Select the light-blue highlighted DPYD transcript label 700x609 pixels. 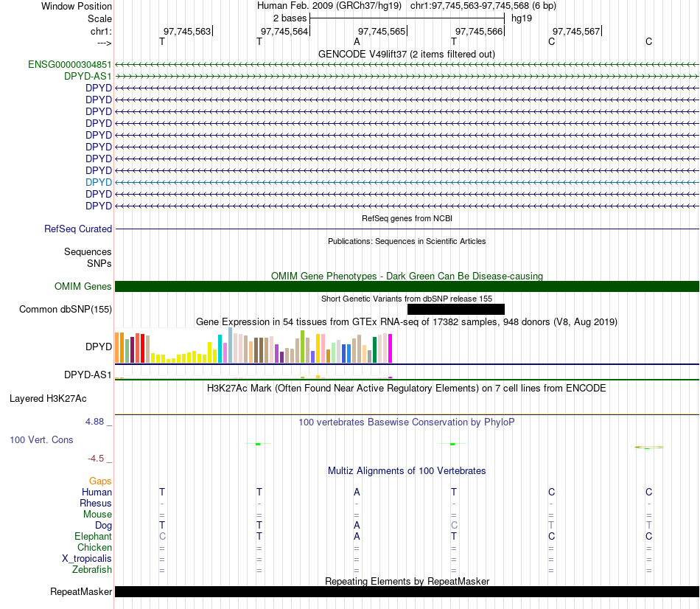pos(99,182)
